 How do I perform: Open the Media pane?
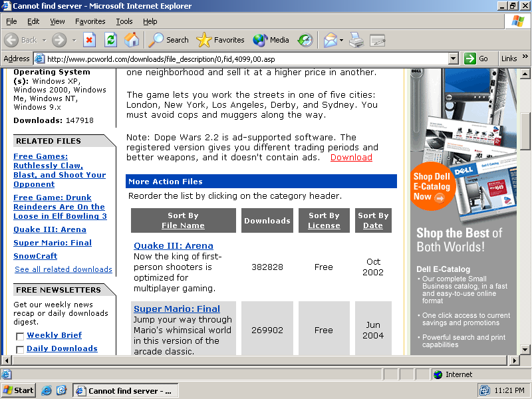271,40
